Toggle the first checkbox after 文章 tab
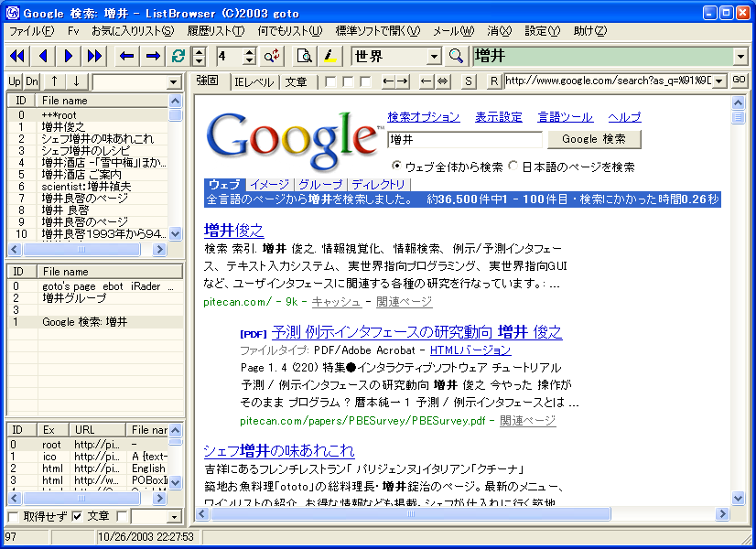This screenshot has height=549, width=756. pos(330,81)
